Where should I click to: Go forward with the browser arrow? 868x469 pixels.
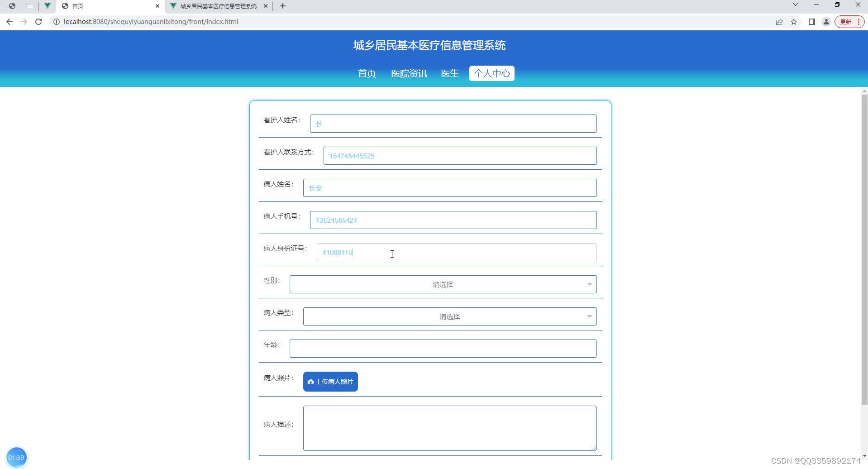point(24,22)
